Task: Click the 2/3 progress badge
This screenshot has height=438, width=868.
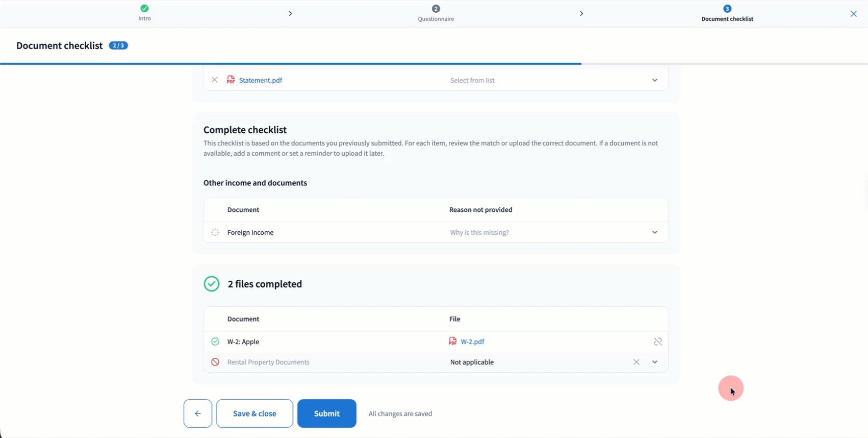Action: coord(118,45)
